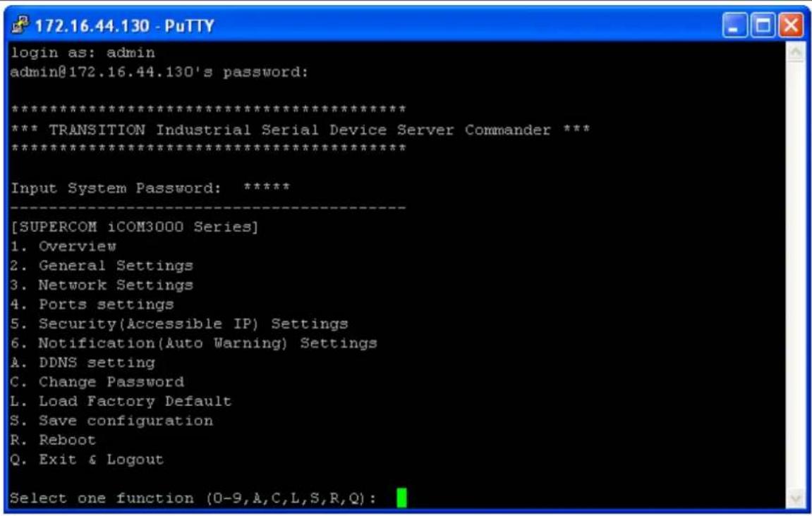
Task: Click the Security(Accessible IP) Settings line
Action: [x=179, y=324]
